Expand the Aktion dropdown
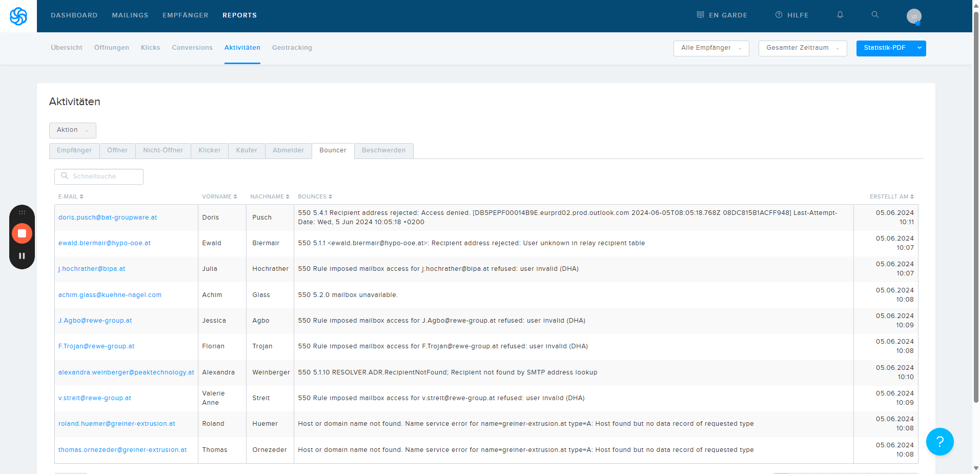Screen dimensions: 980x474 click(x=72, y=130)
